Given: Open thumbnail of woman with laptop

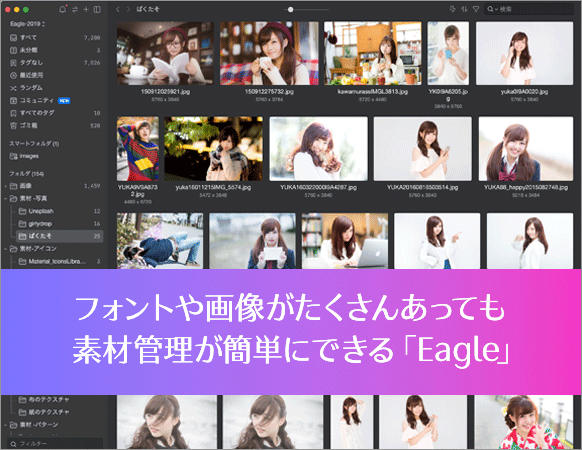Looking at the screenshot, I should pos(345,241).
